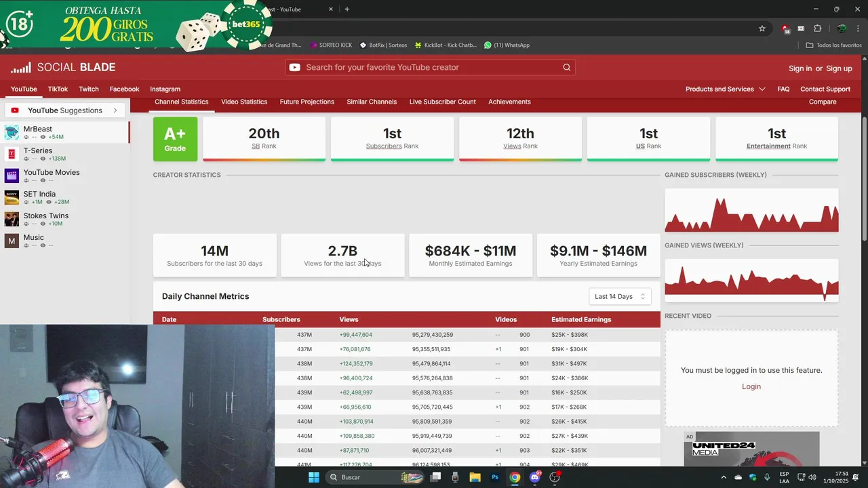
Task: Open the FAQ link
Action: tap(783, 89)
